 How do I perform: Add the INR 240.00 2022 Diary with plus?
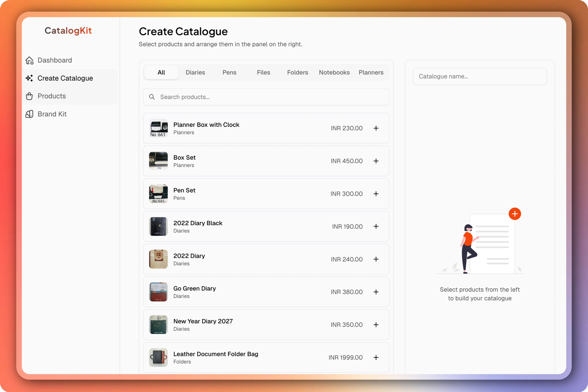tap(376, 259)
